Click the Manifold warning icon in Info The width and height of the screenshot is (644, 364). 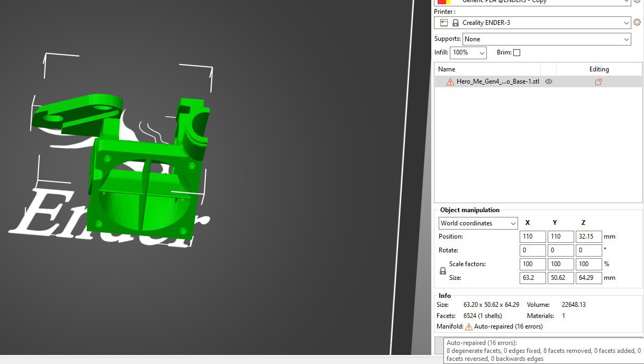coord(468,327)
